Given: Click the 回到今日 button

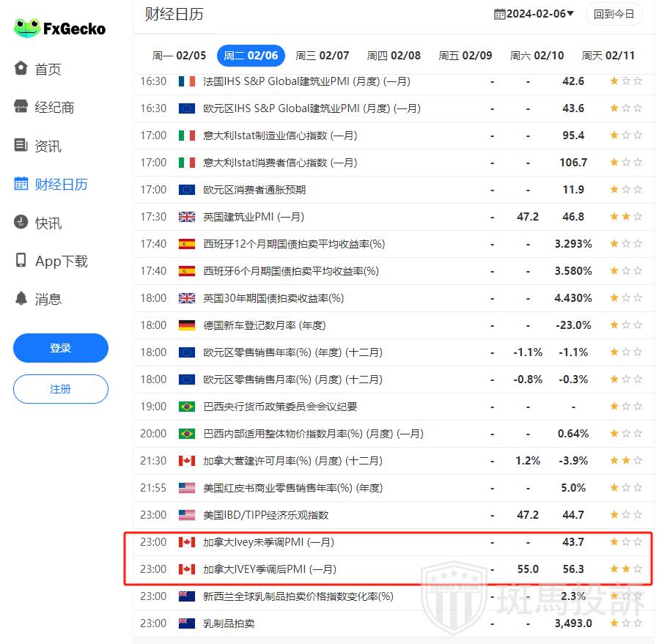Looking at the screenshot, I should 614,14.
